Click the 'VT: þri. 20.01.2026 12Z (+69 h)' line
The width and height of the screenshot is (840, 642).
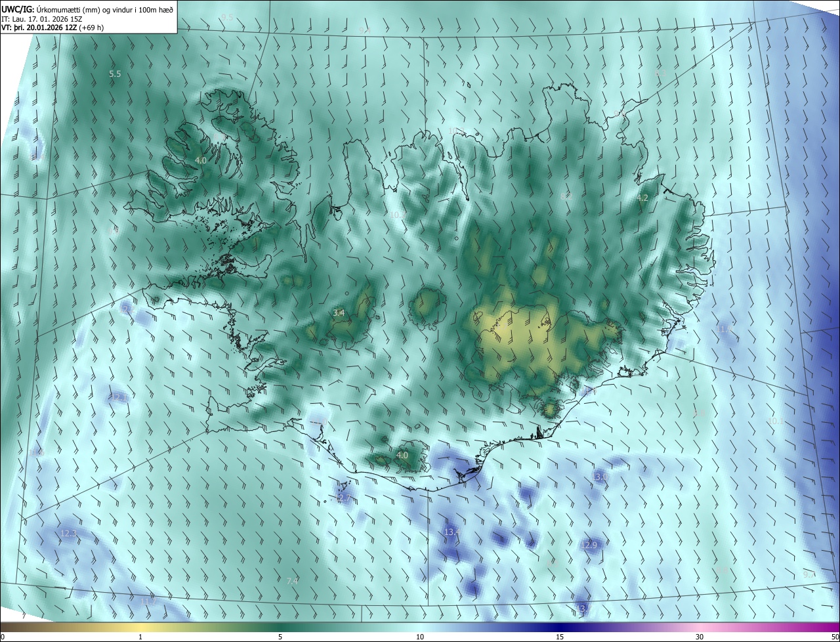[x=52, y=28]
